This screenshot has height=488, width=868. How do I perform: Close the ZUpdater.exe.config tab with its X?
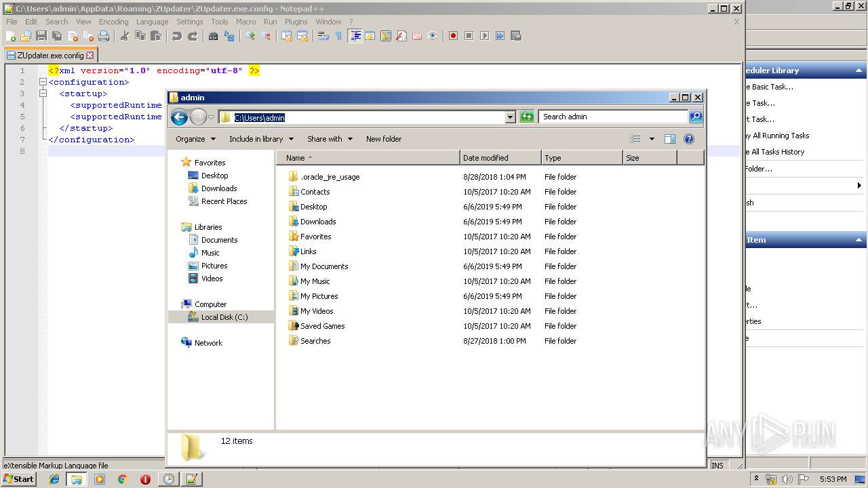(90, 56)
